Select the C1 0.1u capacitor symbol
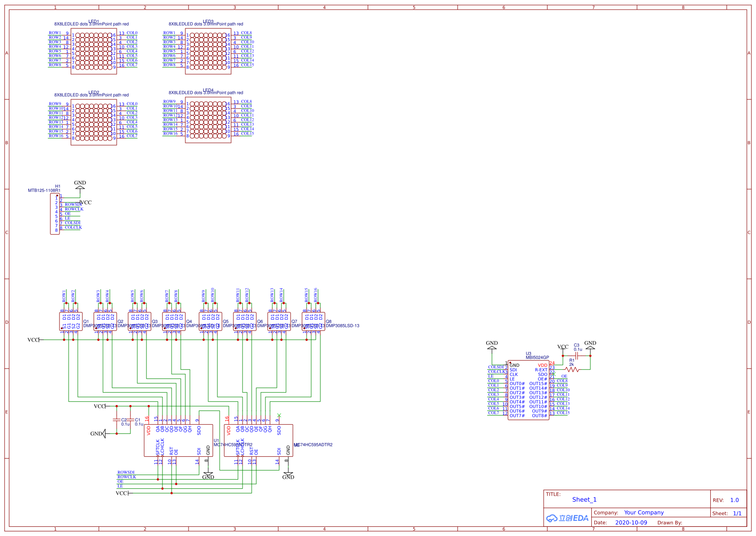The width and height of the screenshot is (756, 536). pos(130,420)
